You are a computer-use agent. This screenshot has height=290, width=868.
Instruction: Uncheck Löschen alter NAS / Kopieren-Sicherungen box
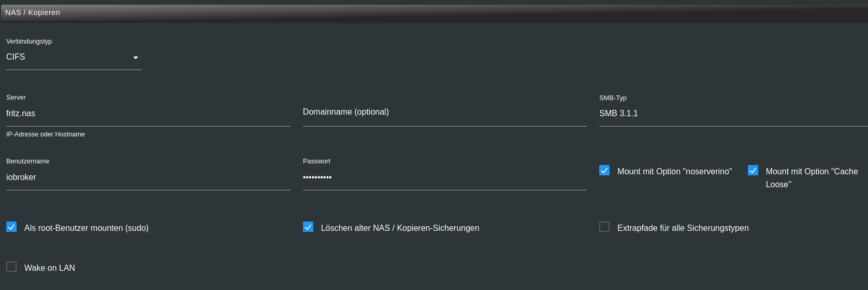point(308,227)
